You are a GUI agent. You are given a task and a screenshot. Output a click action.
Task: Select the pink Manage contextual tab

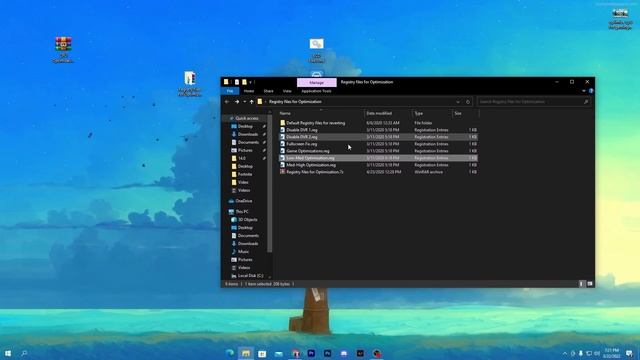317,82
